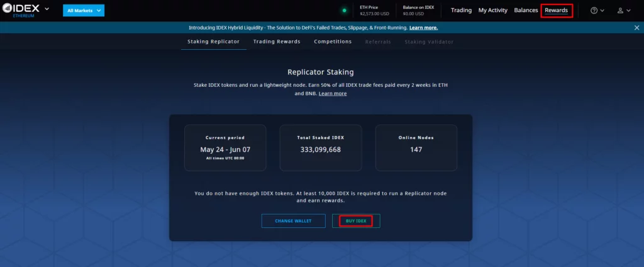Select the Referrals tab

(x=378, y=42)
